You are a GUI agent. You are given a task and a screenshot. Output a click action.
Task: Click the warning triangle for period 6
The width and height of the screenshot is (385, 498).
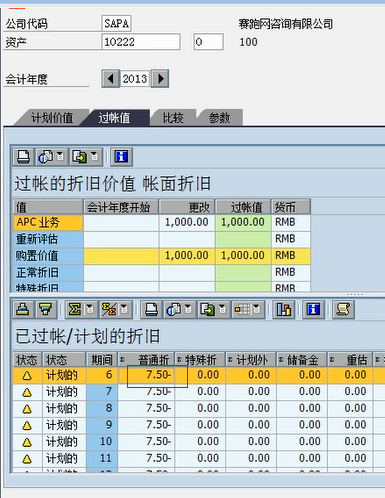27,376
